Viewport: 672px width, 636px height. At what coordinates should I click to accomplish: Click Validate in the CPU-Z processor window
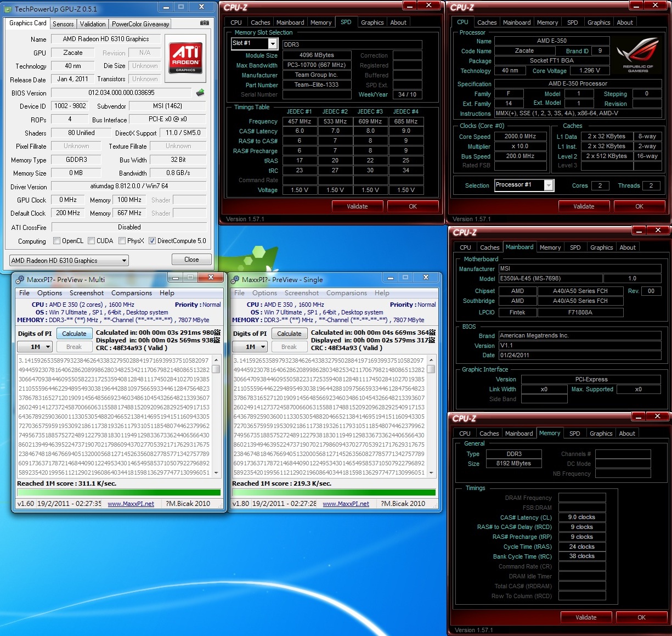coord(584,206)
